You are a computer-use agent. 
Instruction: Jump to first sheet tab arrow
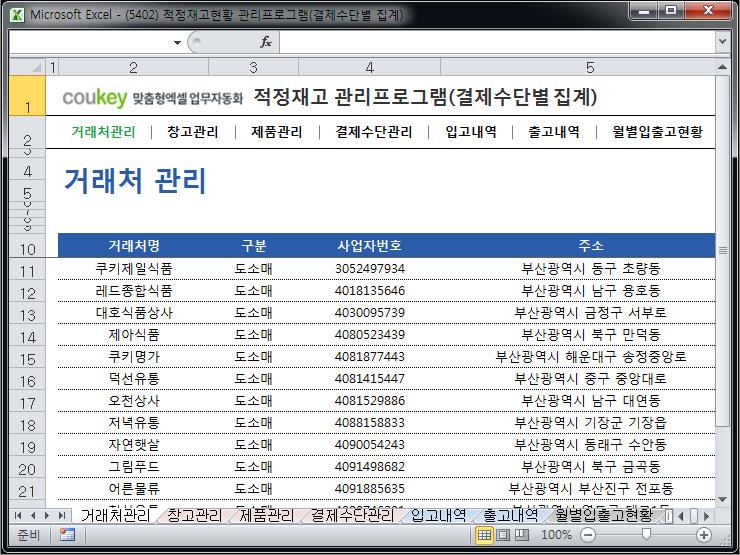coord(18,515)
